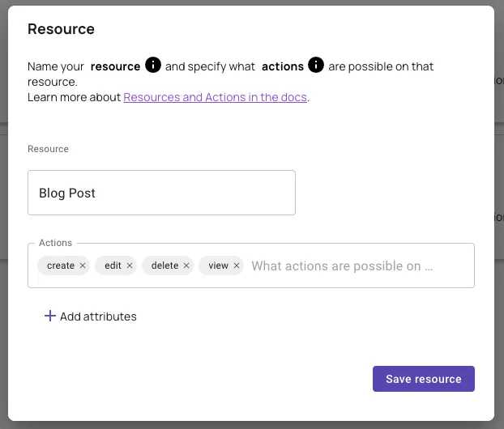This screenshot has height=429, width=504.
Task: Click the plus icon for Add attributes
Action: (x=49, y=316)
